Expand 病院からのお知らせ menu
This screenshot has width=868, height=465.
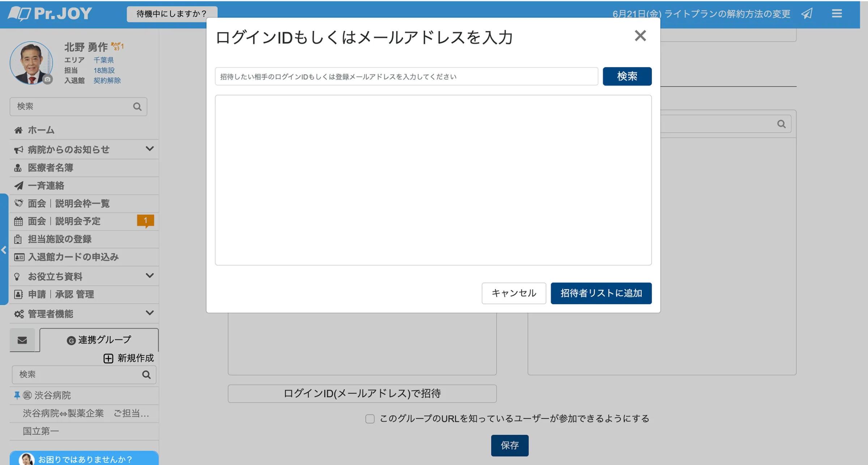pos(149,149)
